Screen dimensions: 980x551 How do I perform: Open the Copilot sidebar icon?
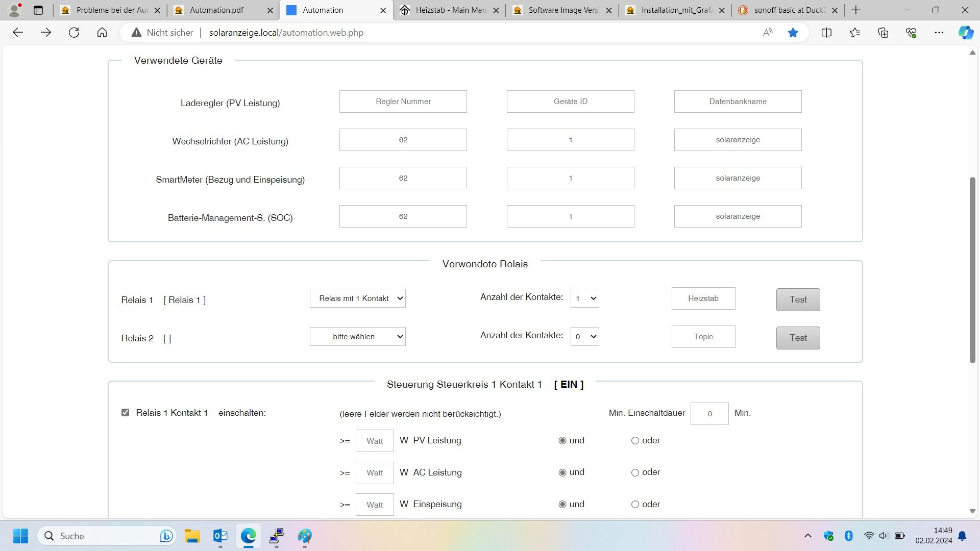click(x=965, y=33)
